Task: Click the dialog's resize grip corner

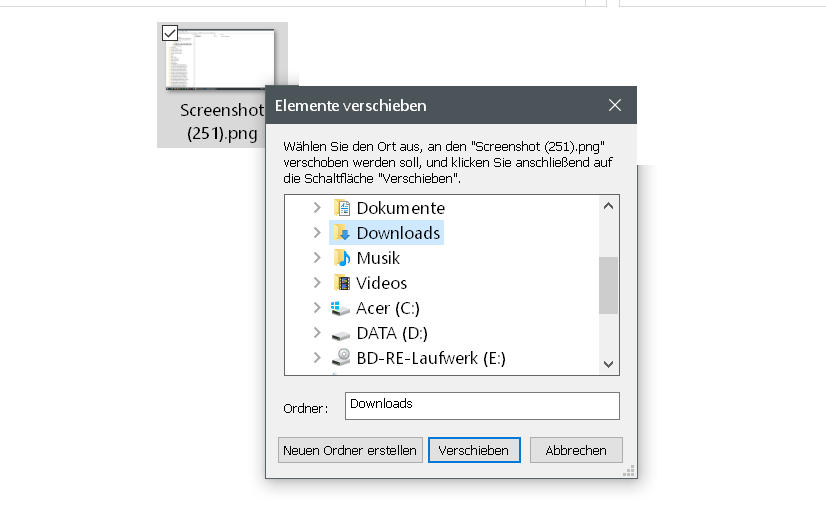Action: click(630, 471)
